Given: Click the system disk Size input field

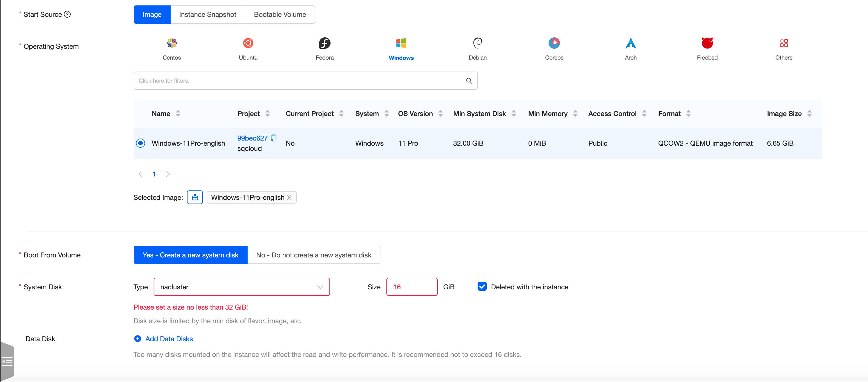Looking at the screenshot, I should click(x=411, y=287).
